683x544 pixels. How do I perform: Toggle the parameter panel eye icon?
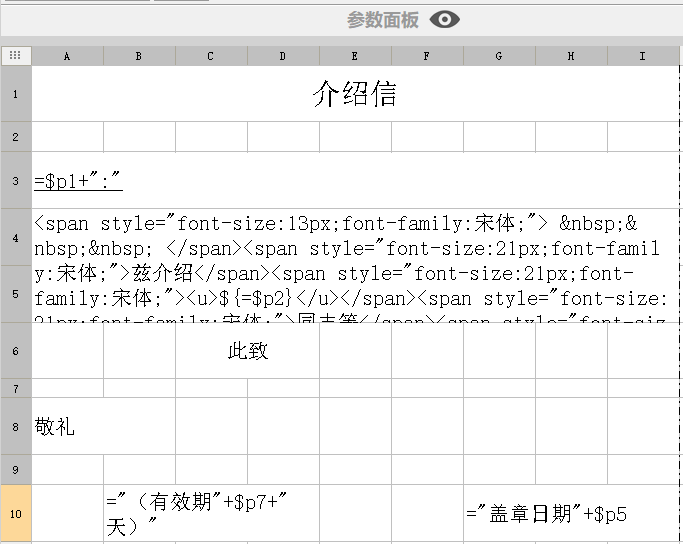pos(445,19)
